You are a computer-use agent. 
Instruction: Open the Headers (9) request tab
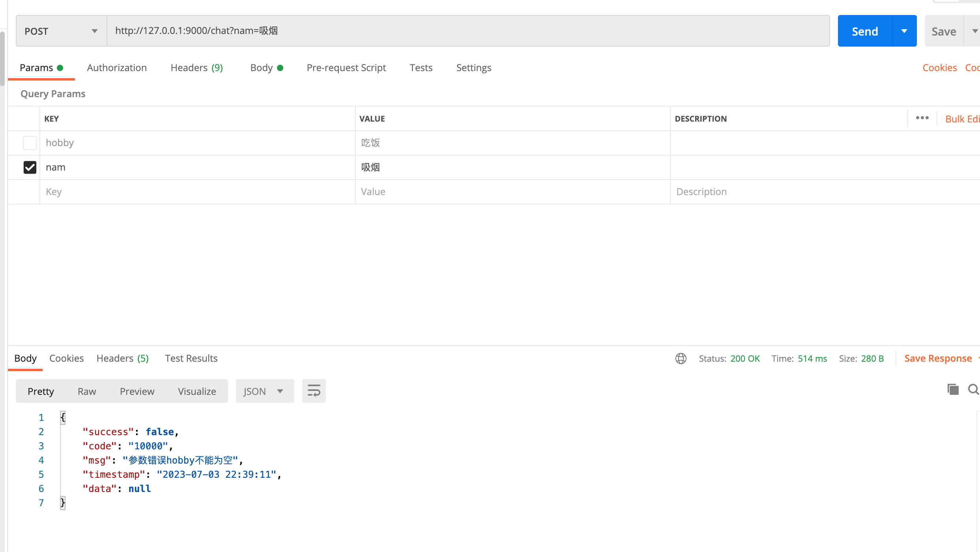coord(196,68)
